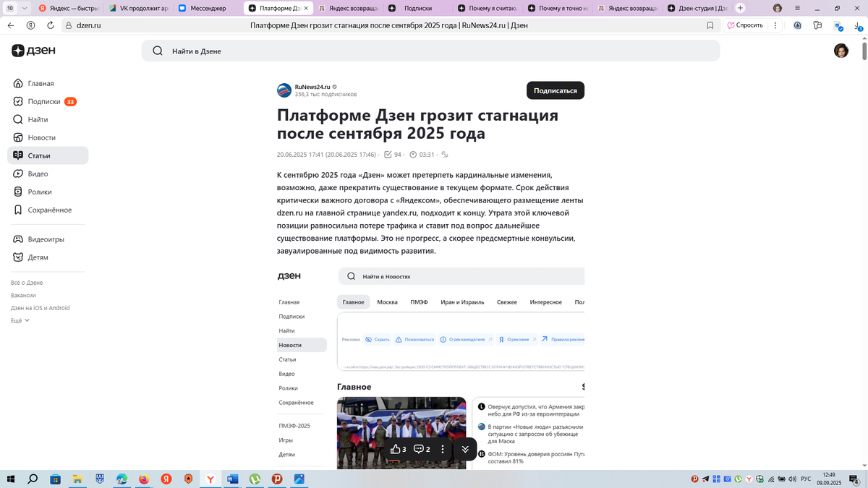This screenshot has height=488, width=868.
Task: Like the video in the Главное feed
Action: (x=397, y=449)
